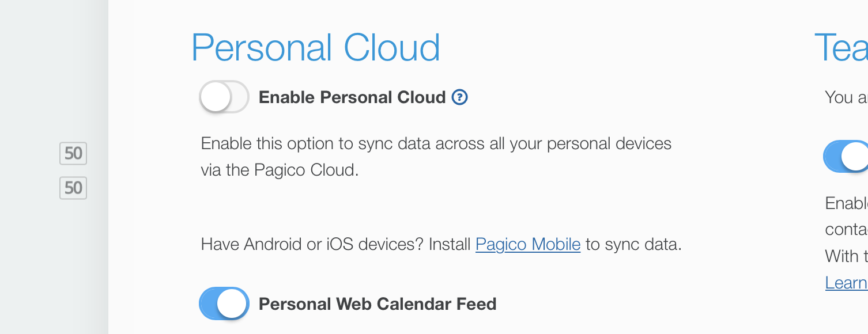Image resolution: width=868 pixels, height=334 pixels.
Task: Click the lower "50" badge in sidebar
Action: coord(73,188)
